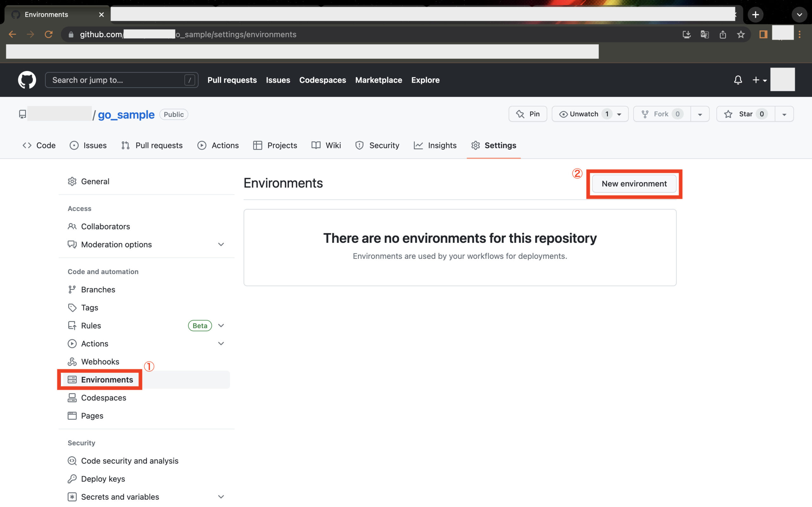Open the go_sample repository link

tap(126, 114)
